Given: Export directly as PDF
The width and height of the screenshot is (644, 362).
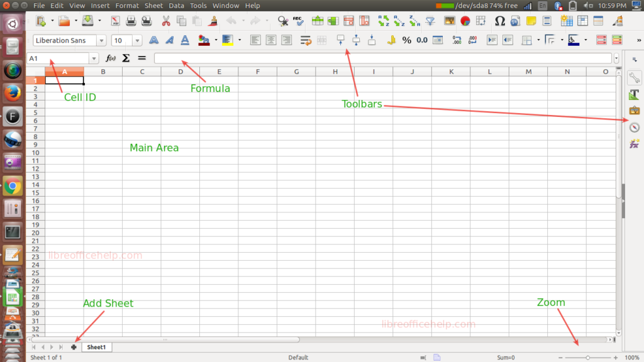Looking at the screenshot, I should (116, 21).
